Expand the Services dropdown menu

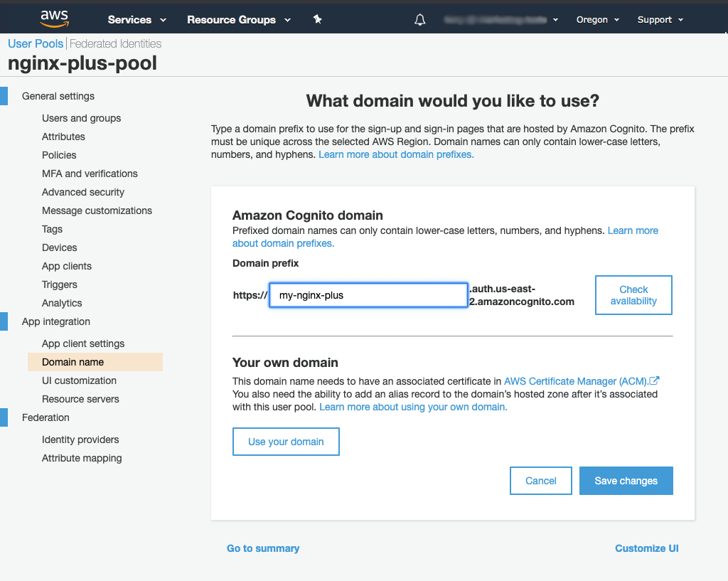[x=136, y=20]
